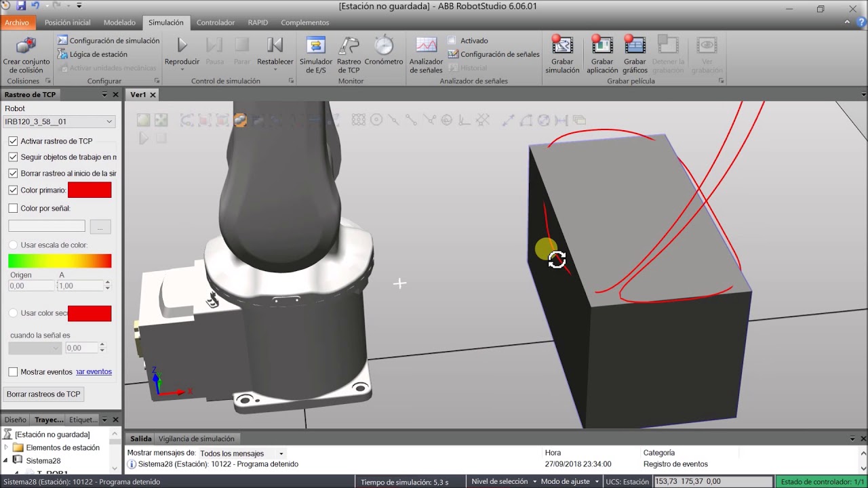Toggle Activar rastreo de TCP checkbox
This screenshot has height=488, width=868.
coord(13,141)
